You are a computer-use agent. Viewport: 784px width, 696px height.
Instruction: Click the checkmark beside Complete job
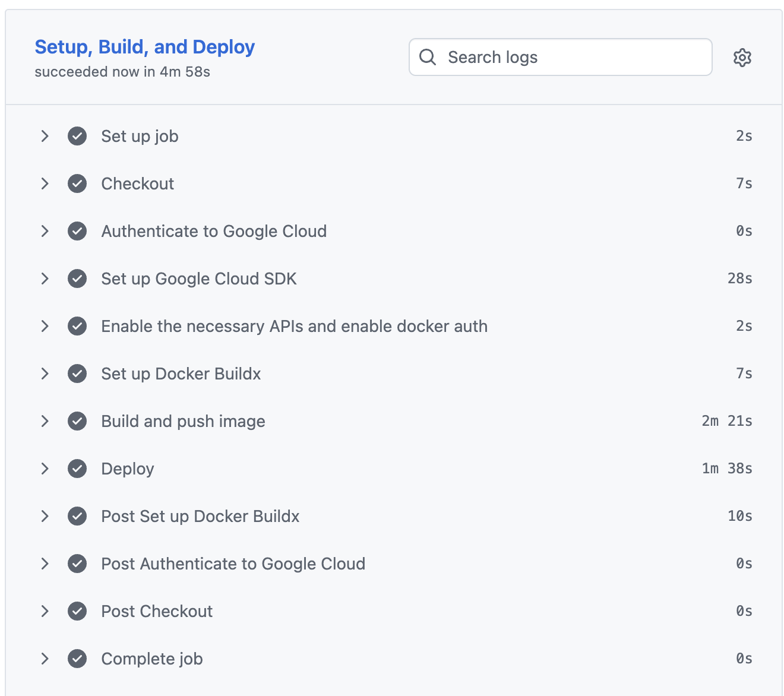coord(77,659)
